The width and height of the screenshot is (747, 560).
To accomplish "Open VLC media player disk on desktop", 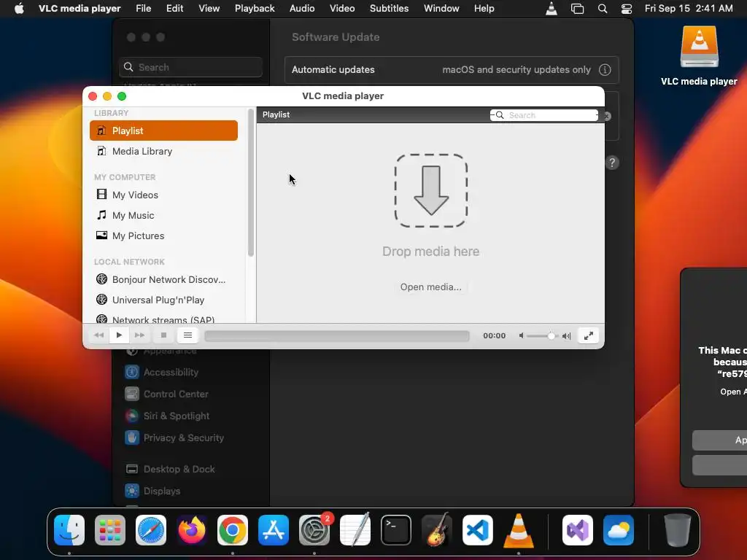I will [x=699, y=55].
